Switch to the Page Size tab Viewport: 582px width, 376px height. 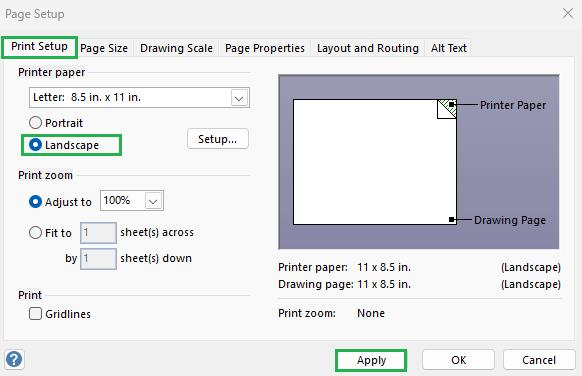pyautogui.click(x=104, y=48)
